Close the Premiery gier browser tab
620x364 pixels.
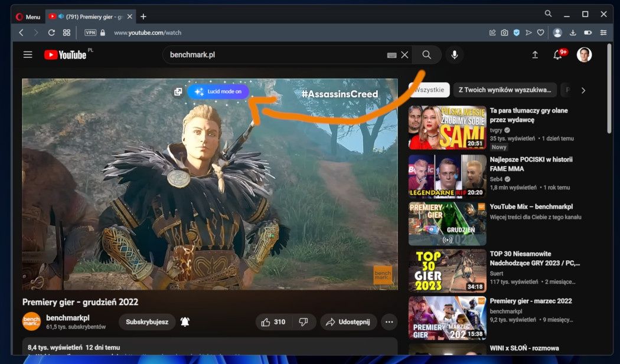[x=130, y=17]
